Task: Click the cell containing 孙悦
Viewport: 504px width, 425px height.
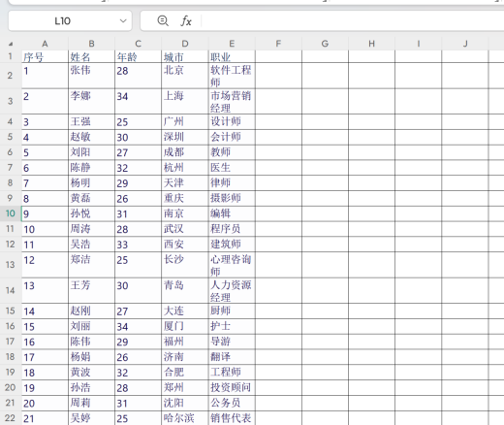Action: (91, 213)
